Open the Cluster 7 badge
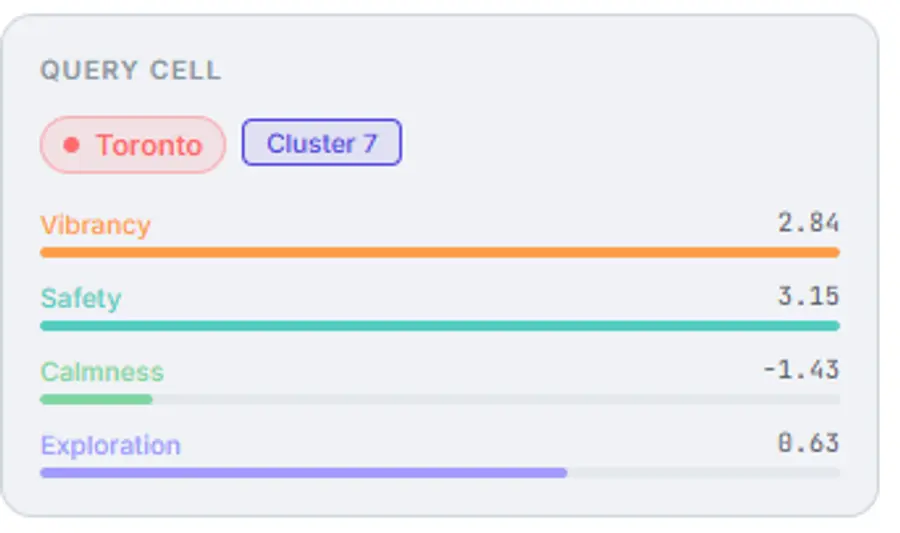This screenshot has height=533, width=900. (321, 143)
